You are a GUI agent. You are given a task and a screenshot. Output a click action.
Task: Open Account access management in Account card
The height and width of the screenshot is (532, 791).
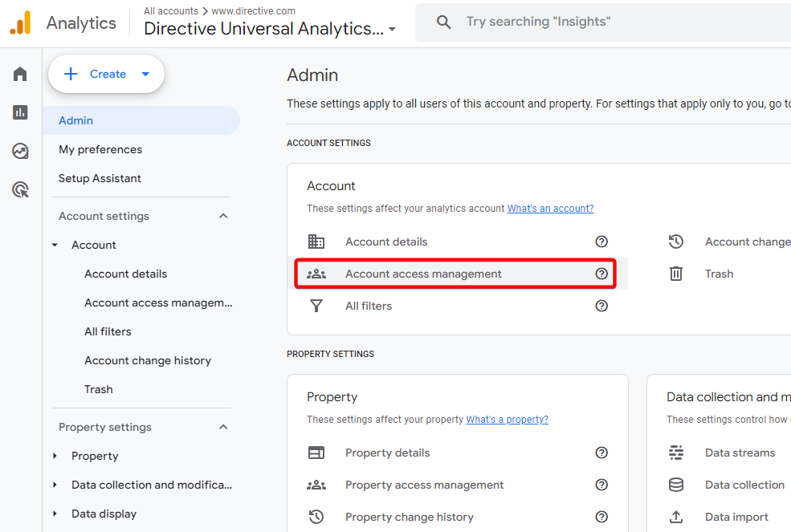tap(423, 274)
